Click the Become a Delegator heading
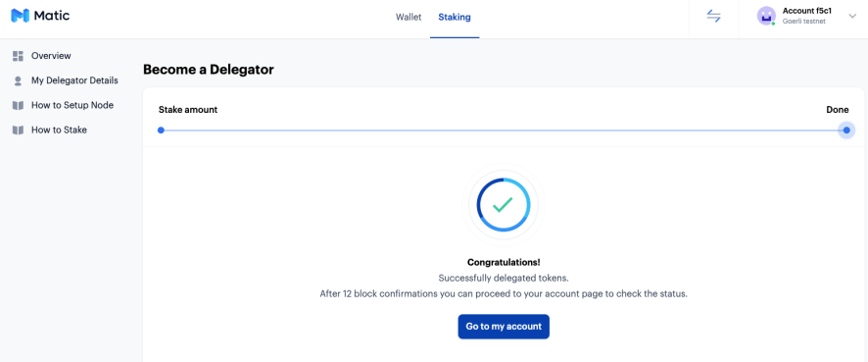 pyautogui.click(x=208, y=70)
